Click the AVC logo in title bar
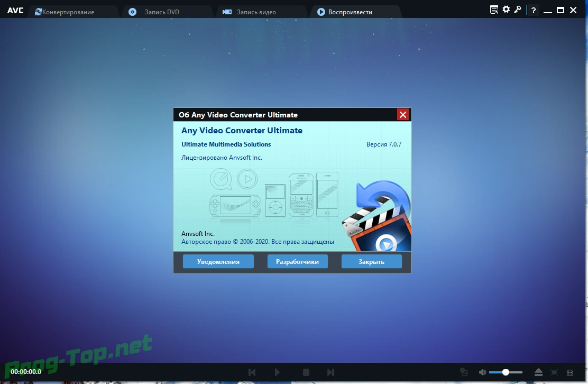 point(15,11)
